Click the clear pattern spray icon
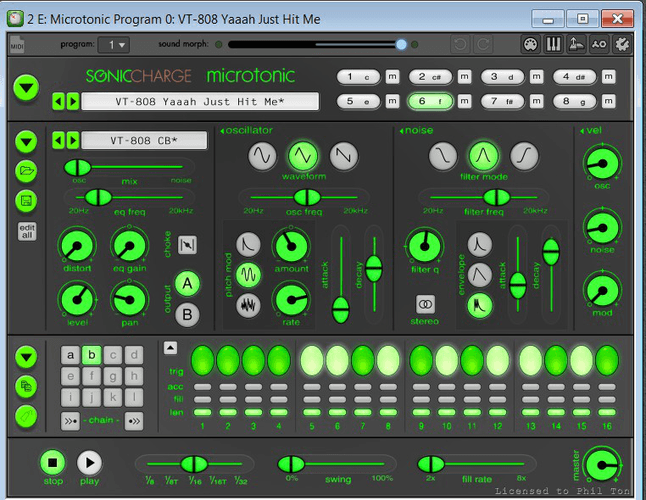The width and height of the screenshot is (646, 500). pyautogui.click(x=26, y=416)
